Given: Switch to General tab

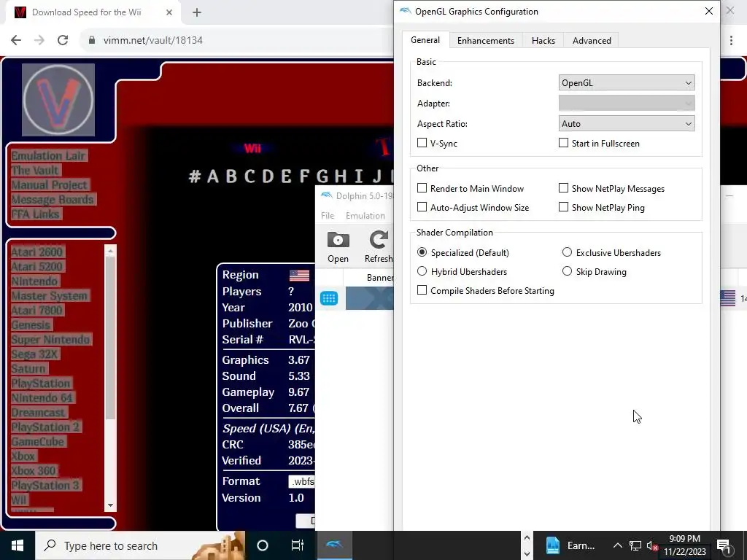Looking at the screenshot, I should (x=425, y=40).
